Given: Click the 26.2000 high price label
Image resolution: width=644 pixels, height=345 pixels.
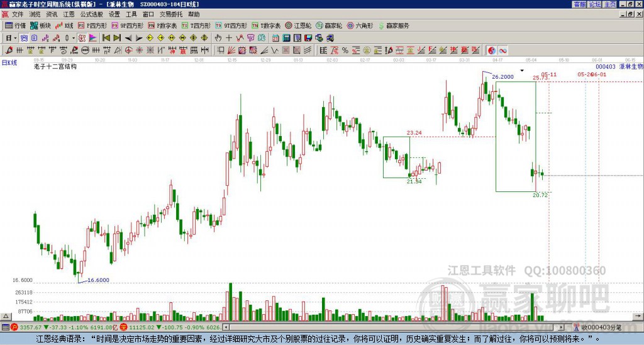Looking at the screenshot, I should pyautogui.click(x=502, y=76).
